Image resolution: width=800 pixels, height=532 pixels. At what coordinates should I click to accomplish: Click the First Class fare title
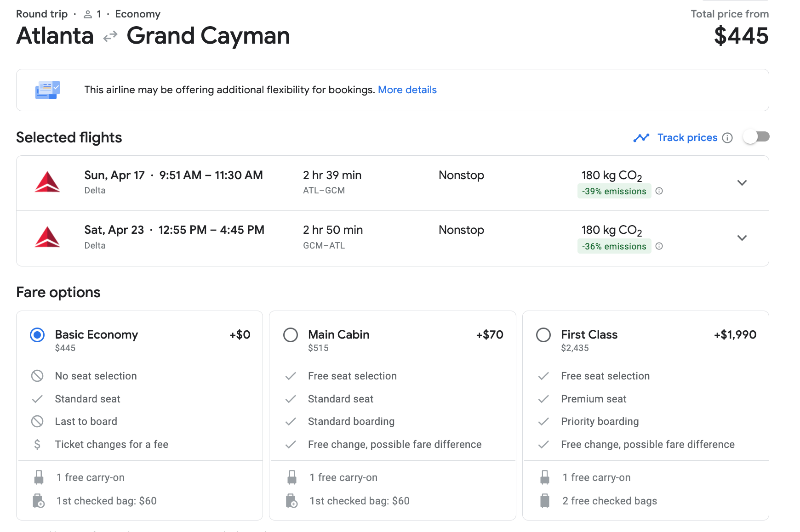589,335
